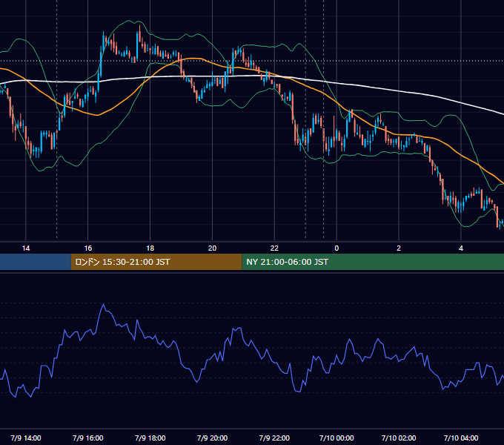This screenshot has height=445, width=504.
Task: Click the date label 7/9 22:00
Action: 274,438
